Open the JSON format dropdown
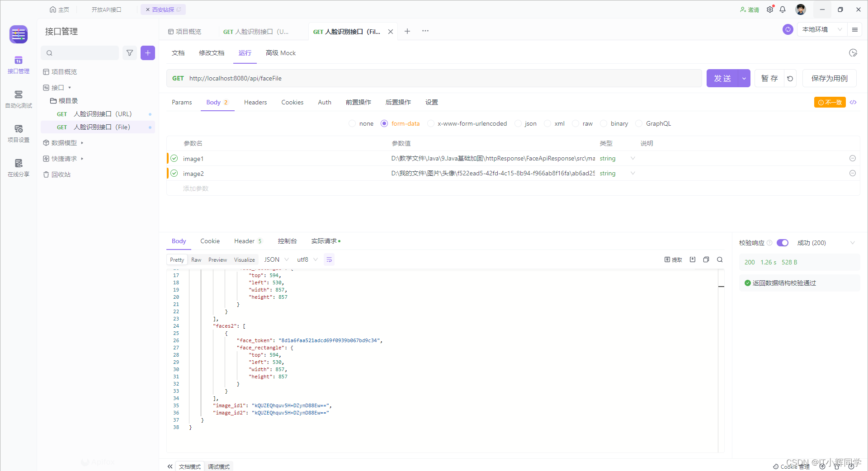Image resolution: width=868 pixels, height=471 pixels. (276, 259)
